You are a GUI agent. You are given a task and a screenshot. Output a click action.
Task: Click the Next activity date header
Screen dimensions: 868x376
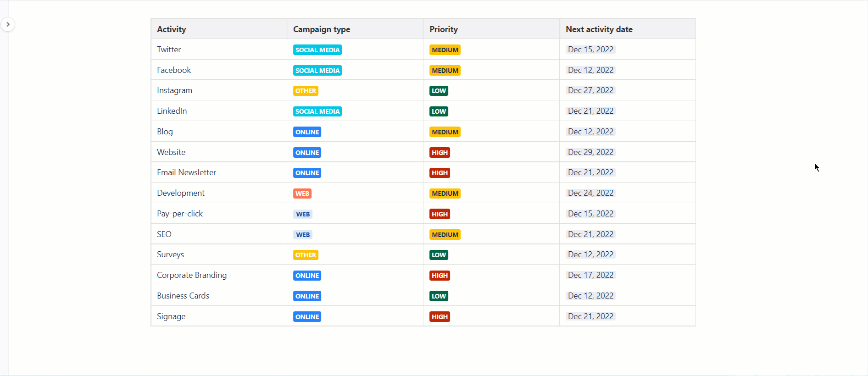coord(599,29)
